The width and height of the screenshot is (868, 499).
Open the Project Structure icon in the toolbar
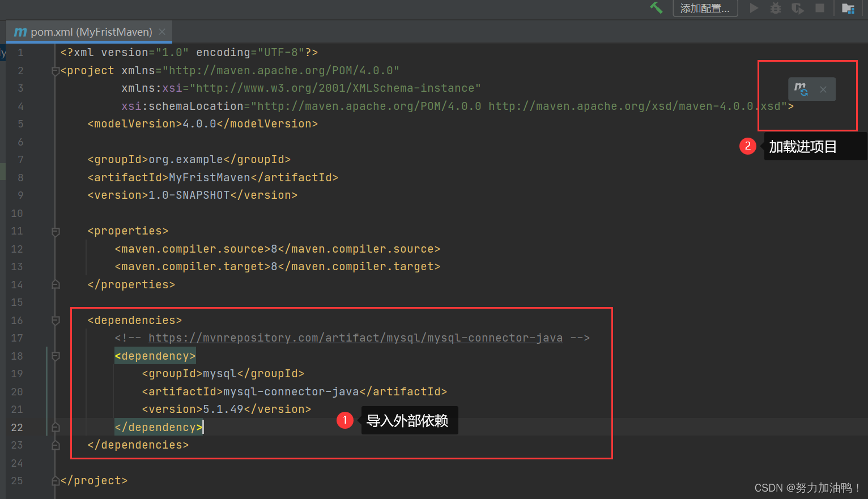pyautogui.click(x=848, y=8)
